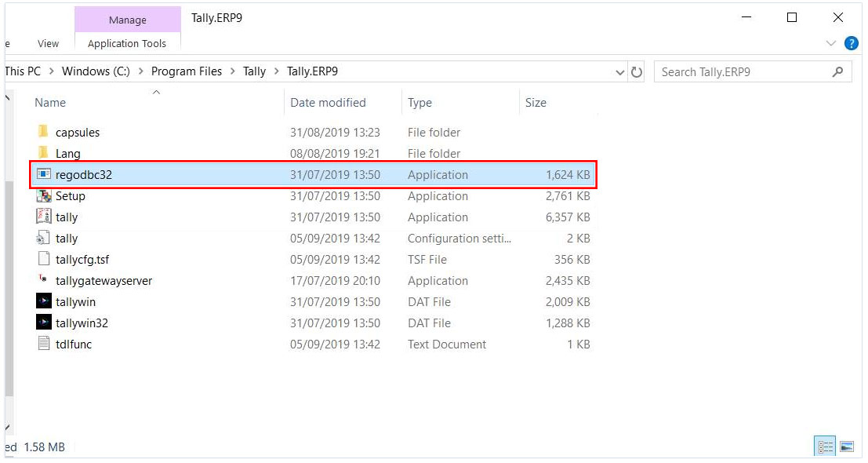
Task: Expand breadcrumb chevron after This PC
Action: 52,71
